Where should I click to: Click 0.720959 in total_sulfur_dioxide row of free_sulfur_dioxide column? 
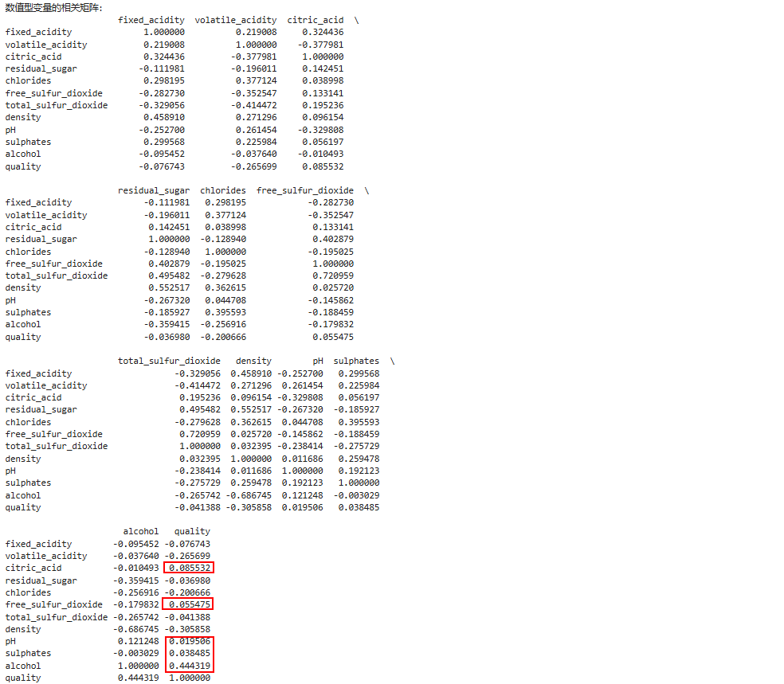[333, 276]
